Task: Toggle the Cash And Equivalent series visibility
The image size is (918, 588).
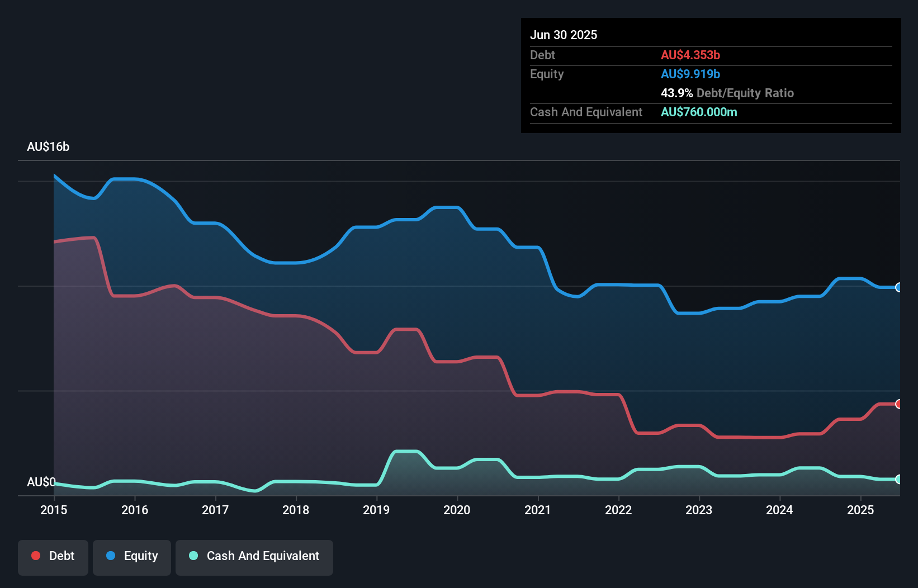Action: [x=254, y=556]
